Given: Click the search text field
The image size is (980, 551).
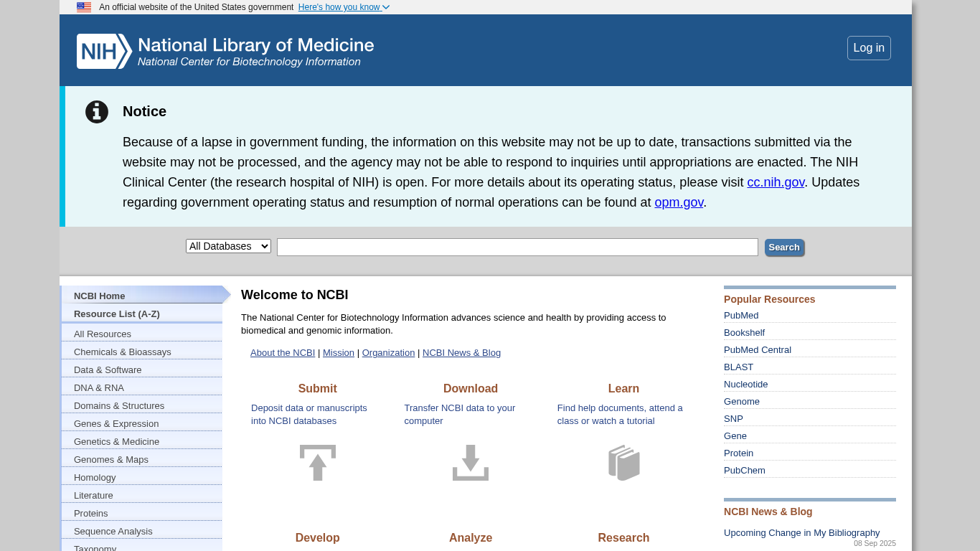Looking at the screenshot, I should point(517,247).
